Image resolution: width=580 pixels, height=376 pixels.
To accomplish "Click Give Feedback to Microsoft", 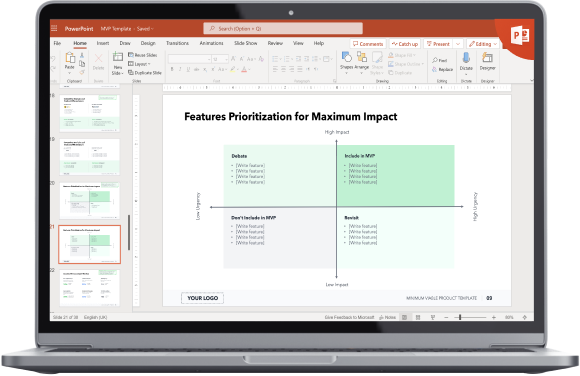I will point(349,317).
